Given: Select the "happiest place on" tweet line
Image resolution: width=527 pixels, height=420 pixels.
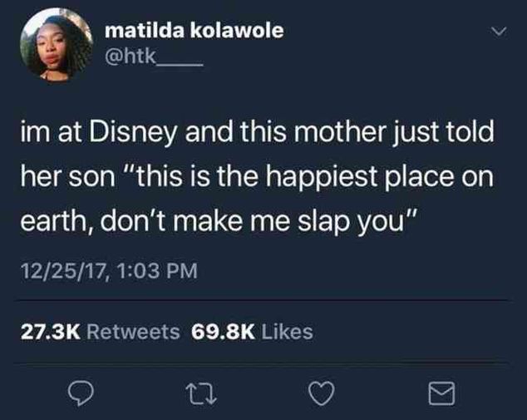Looking at the screenshot, I should point(257,177).
